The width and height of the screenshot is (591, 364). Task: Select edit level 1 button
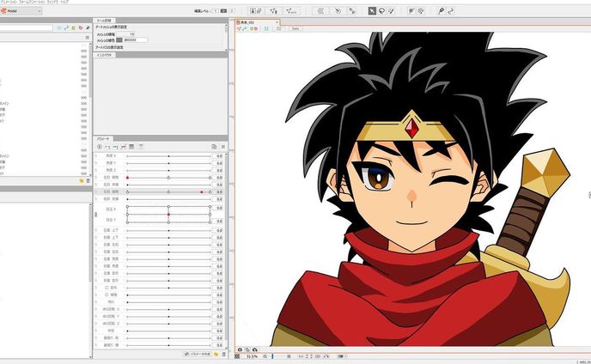(x=215, y=11)
